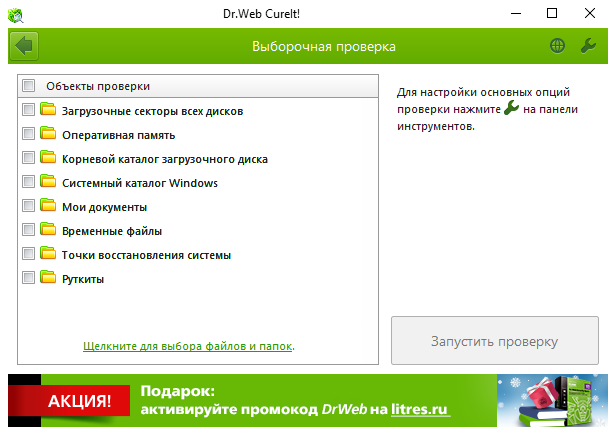Image resolution: width=616 pixels, height=435 pixels.
Task: Check Загрузочные секторы всех дисков checkbox
Action: coord(28,110)
